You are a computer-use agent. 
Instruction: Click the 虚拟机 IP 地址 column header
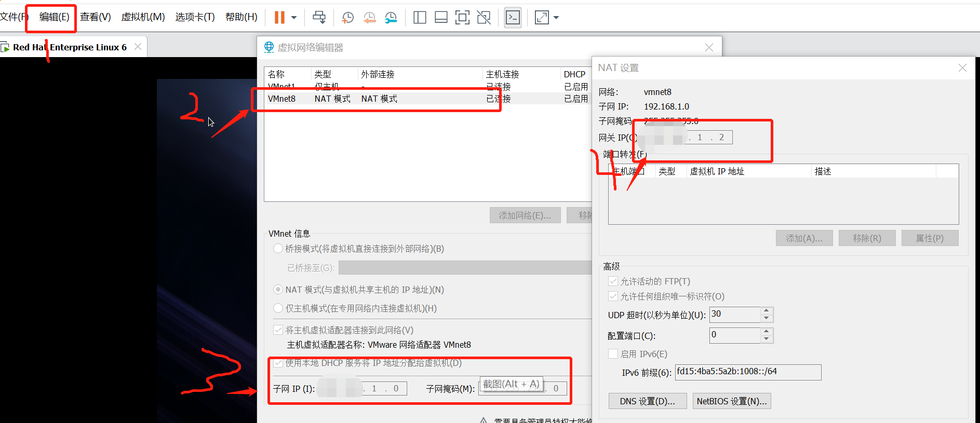748,171
